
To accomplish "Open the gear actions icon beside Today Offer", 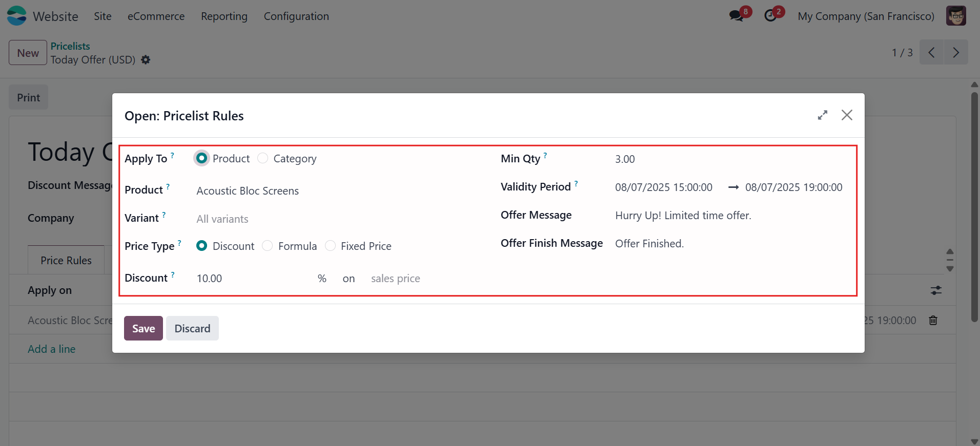I will (146, 60).
